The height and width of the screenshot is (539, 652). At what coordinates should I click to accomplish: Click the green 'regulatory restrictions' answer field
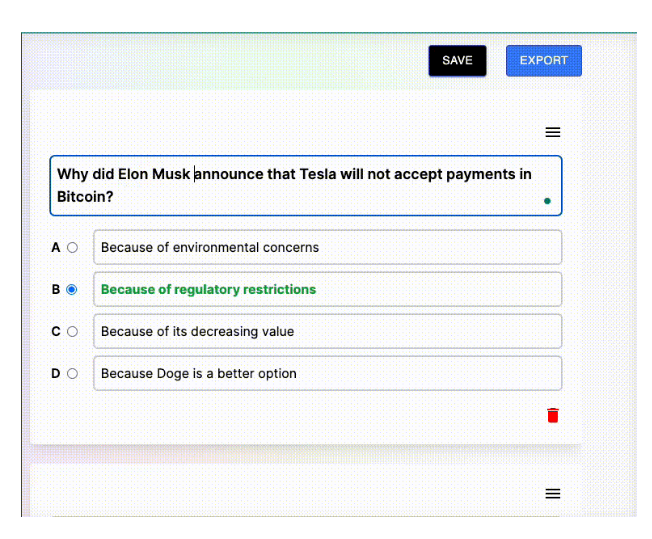tap(327, 290)
